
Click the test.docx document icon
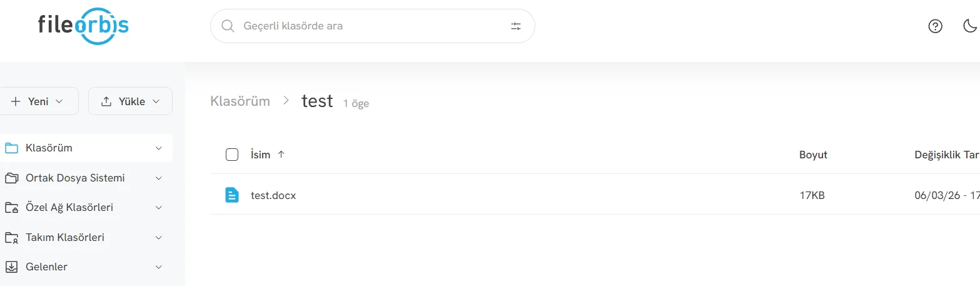(232, 195)
